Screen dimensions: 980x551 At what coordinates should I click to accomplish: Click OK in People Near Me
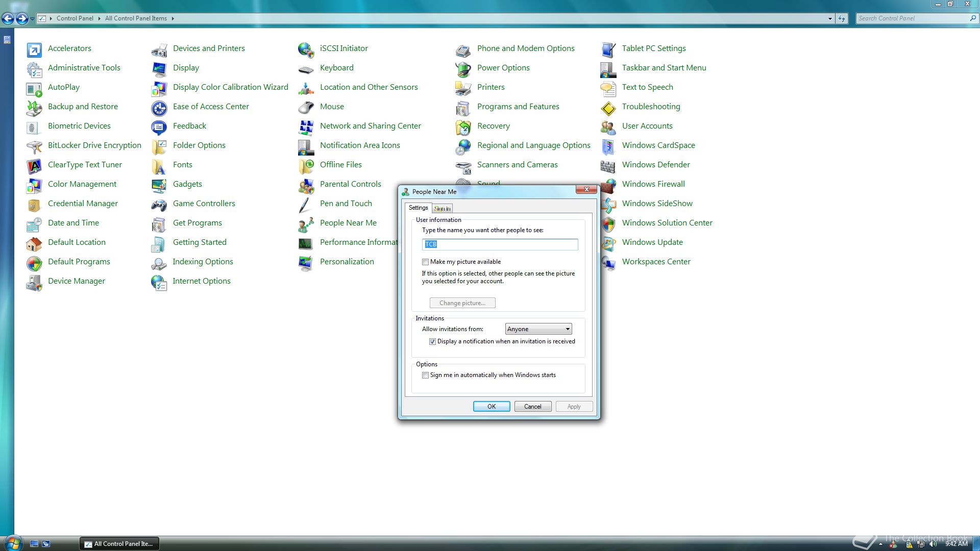point(492,407)
